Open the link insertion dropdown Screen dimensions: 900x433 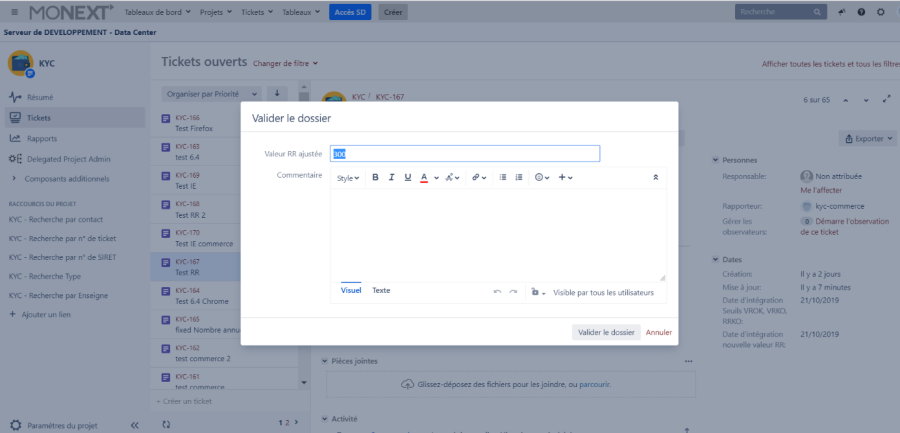[x=479, y=177]
